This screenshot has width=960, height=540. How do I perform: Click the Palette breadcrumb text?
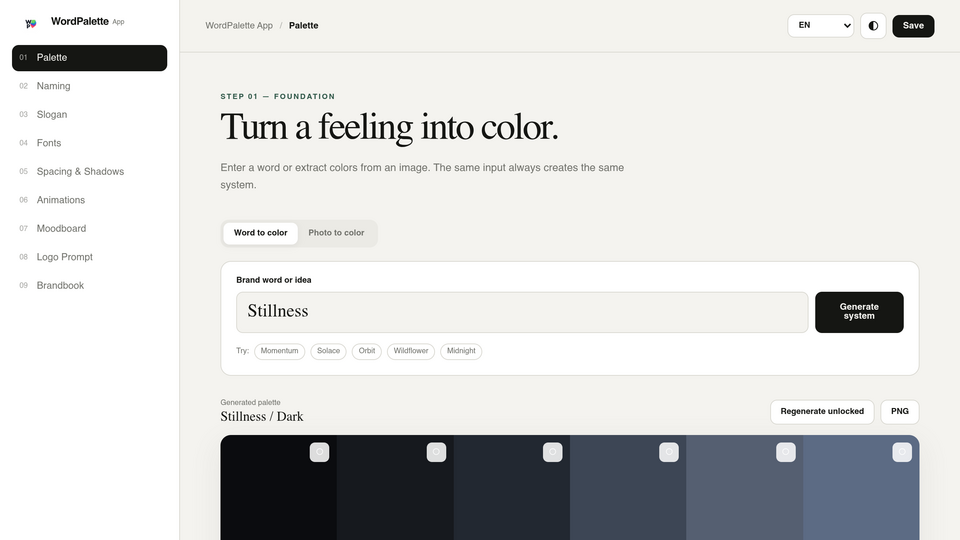click(x=304, y=26)
